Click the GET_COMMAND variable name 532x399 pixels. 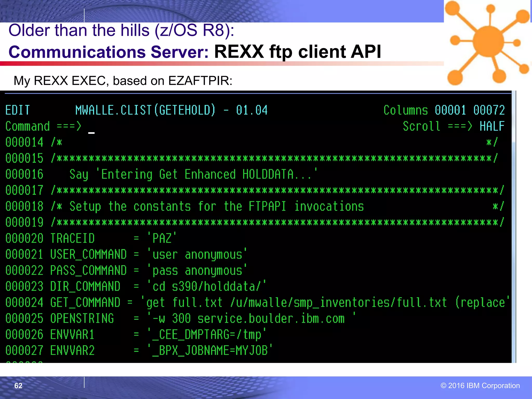pyautogui.click(x=85, y=303)
